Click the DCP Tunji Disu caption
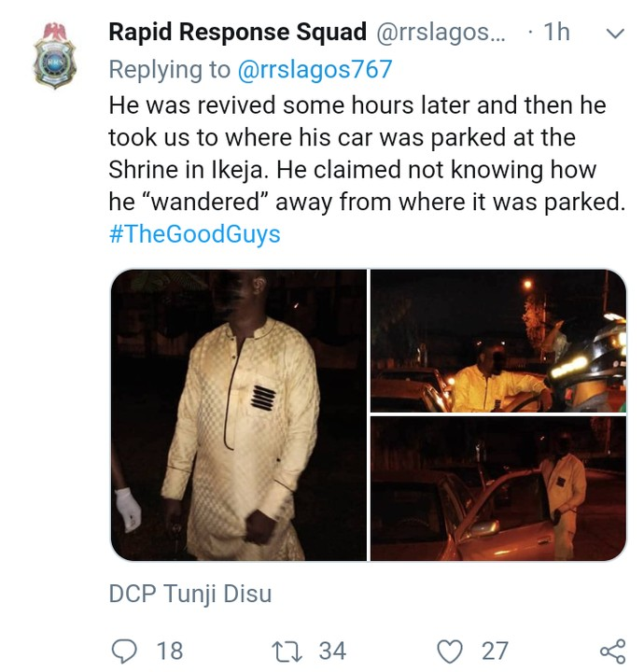644x672 pixels. click(x=189, y=594)
